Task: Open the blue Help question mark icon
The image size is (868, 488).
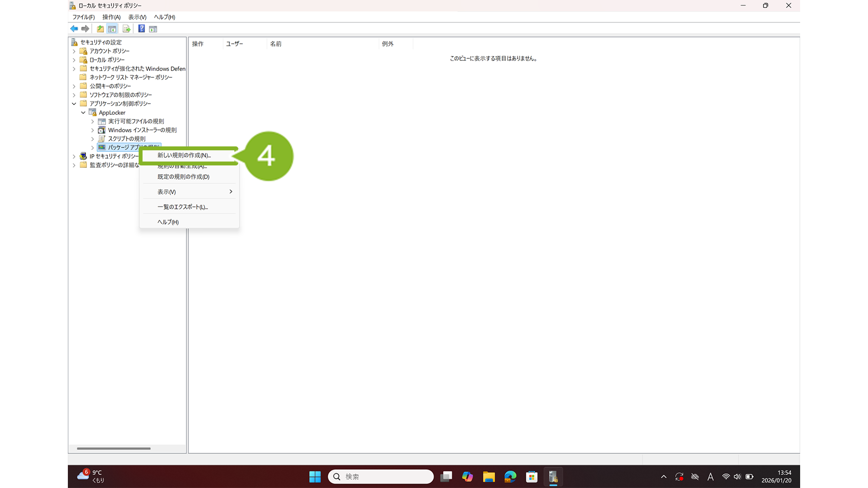Action: pos(141,29)
